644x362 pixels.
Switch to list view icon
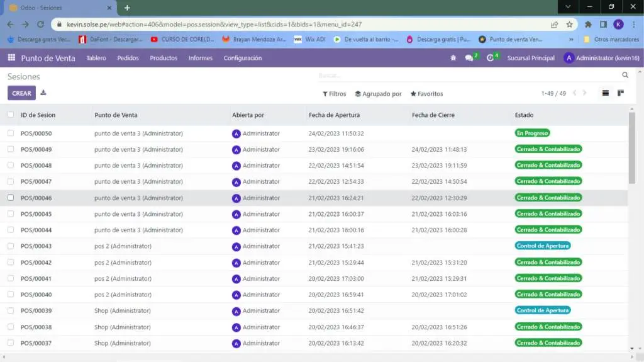[x=606, y=93]
